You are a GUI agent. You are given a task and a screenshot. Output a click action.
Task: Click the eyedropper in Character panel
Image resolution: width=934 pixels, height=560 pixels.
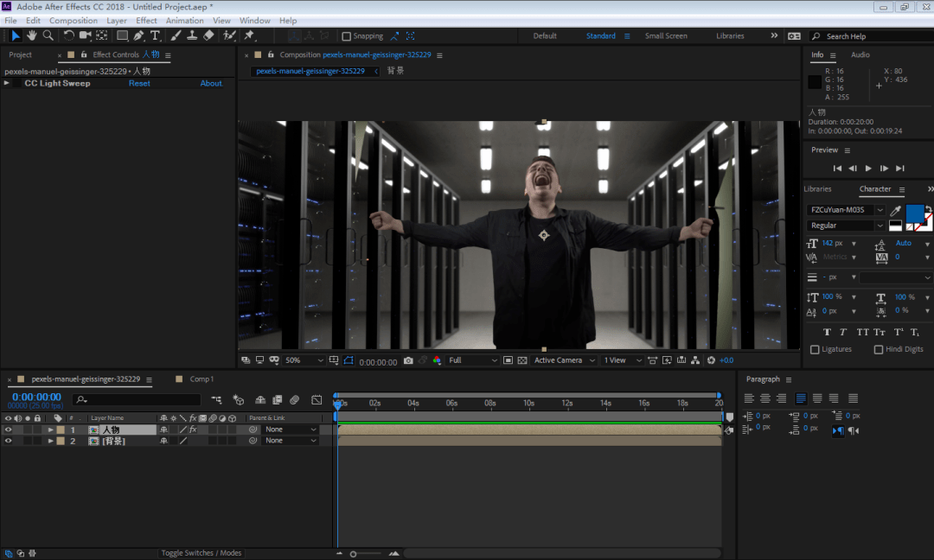pyautogui.click(x=896, y=210)
